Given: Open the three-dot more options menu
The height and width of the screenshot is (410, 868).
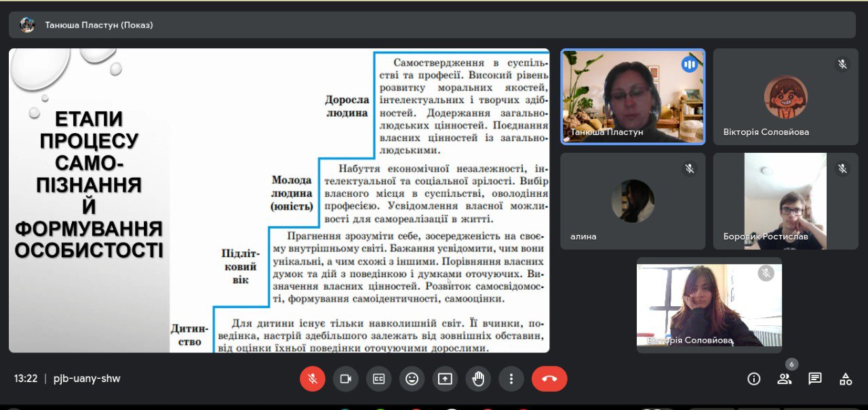Looking at the screenshot, I should (511, 379).
